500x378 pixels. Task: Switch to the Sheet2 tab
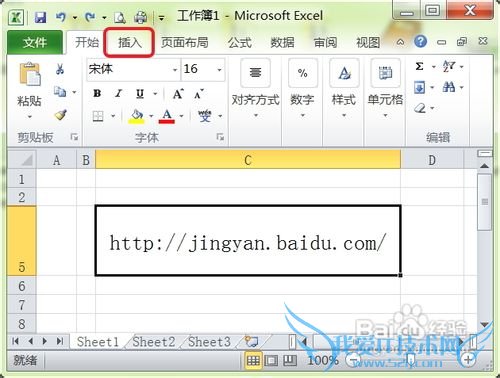154,341
